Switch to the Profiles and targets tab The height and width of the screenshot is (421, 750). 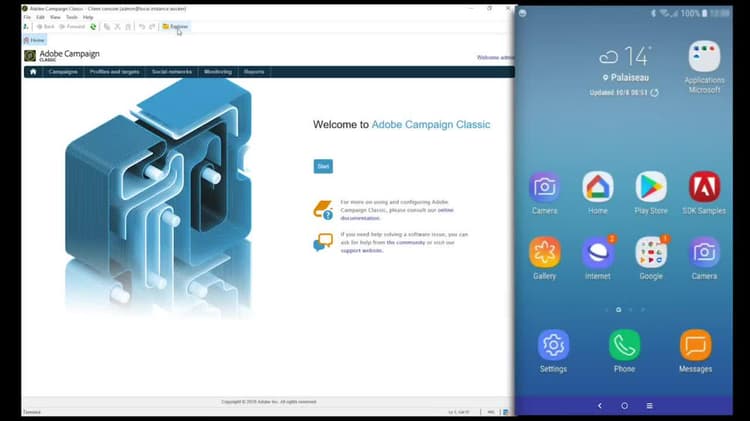point(114,72)
